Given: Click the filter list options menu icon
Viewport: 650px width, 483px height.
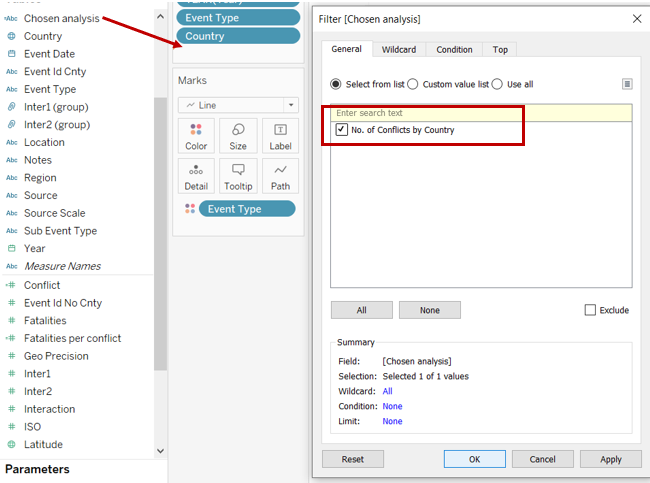Looking at the screenshot, I should coord(627,84).
